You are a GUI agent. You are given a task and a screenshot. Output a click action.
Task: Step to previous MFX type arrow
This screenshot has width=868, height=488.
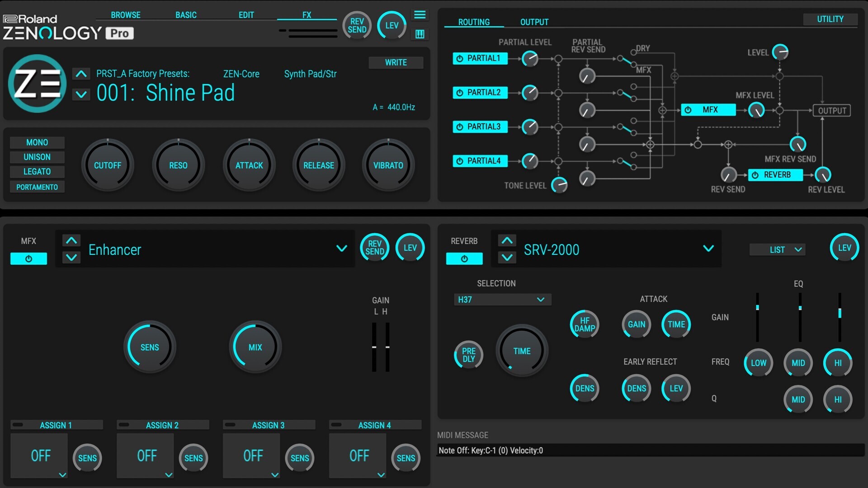click(x=71, y=240)
